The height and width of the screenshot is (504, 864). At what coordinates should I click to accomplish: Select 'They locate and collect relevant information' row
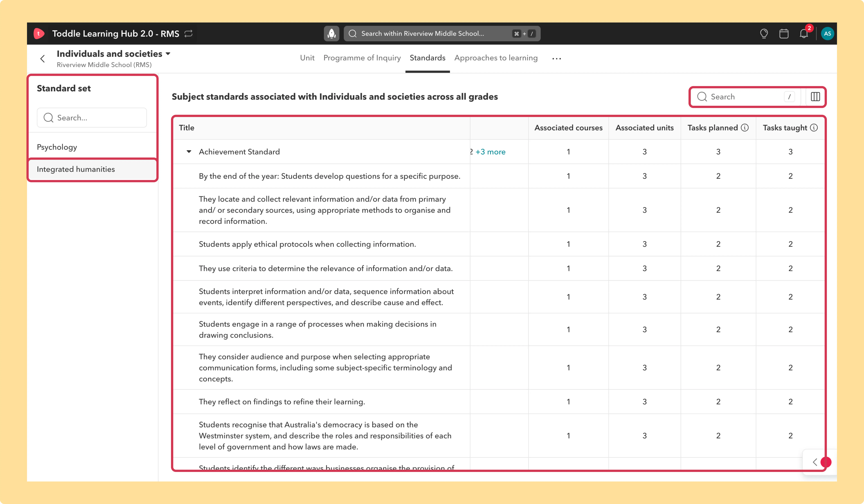coord(325,210)
